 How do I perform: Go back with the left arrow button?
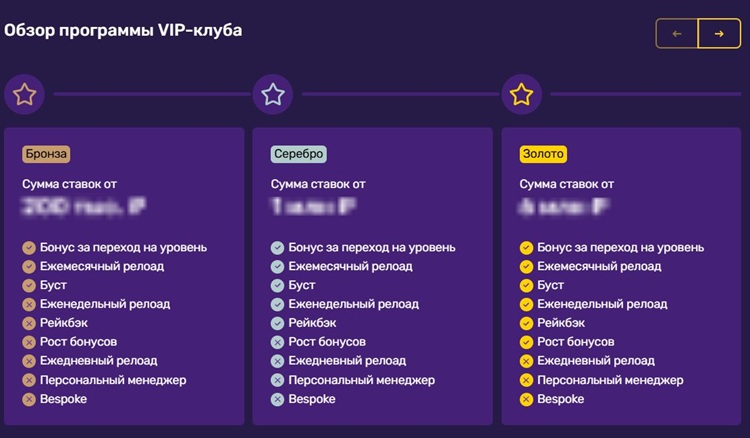click(x=677, y=33)
